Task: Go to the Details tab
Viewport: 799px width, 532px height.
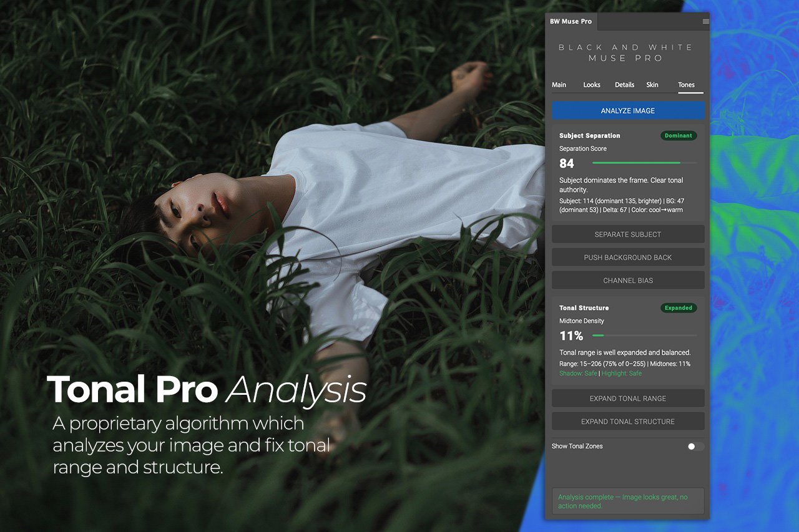Action: point(624,85)
